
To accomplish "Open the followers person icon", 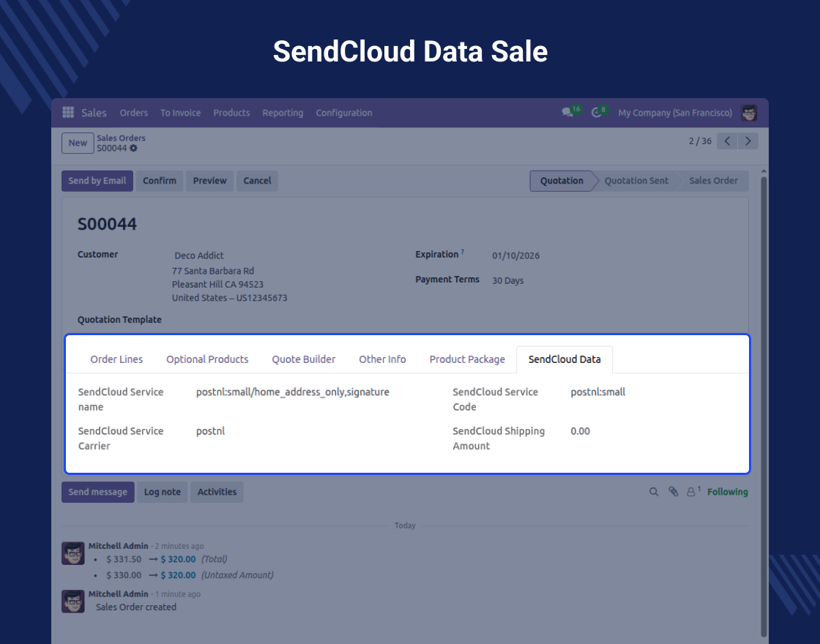I will click(x=691, y=493).
